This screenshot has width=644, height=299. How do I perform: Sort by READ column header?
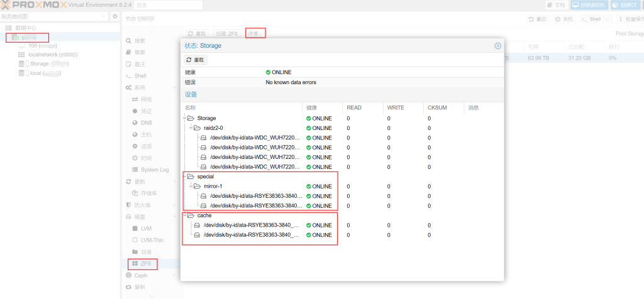363,108
